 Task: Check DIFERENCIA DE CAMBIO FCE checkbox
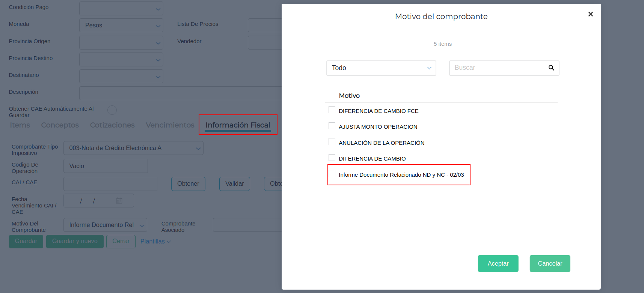click(x=332, y=110)
